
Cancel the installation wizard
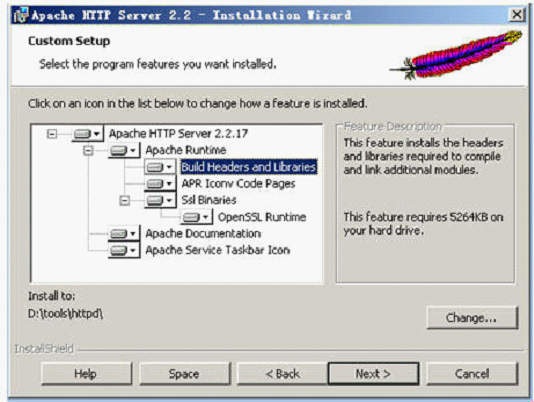472,374
